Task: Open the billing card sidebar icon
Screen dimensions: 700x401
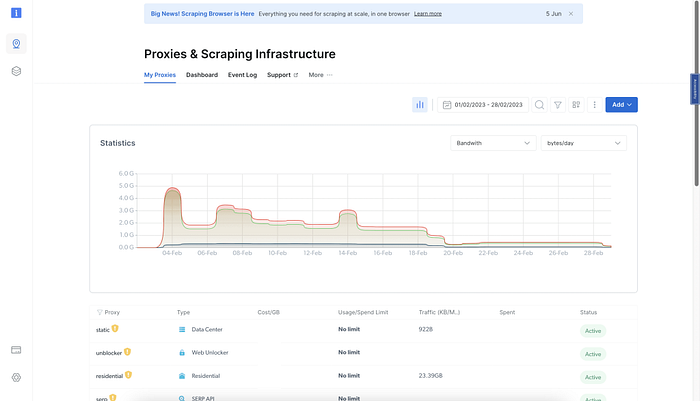Action: pyautogui.click(x=16, y=350)
